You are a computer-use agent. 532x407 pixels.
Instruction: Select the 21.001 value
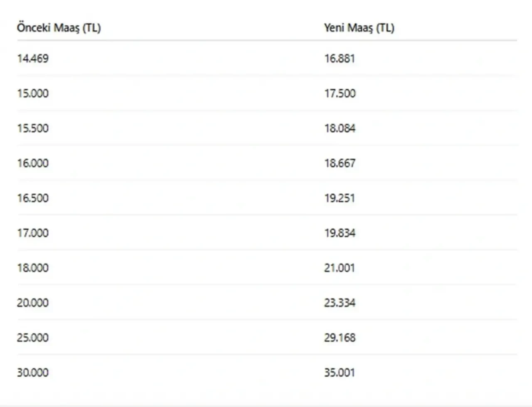tap(340, 268)
